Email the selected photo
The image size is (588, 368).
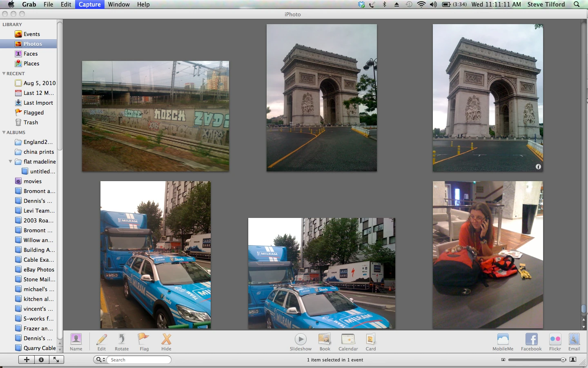click(574, 342)
